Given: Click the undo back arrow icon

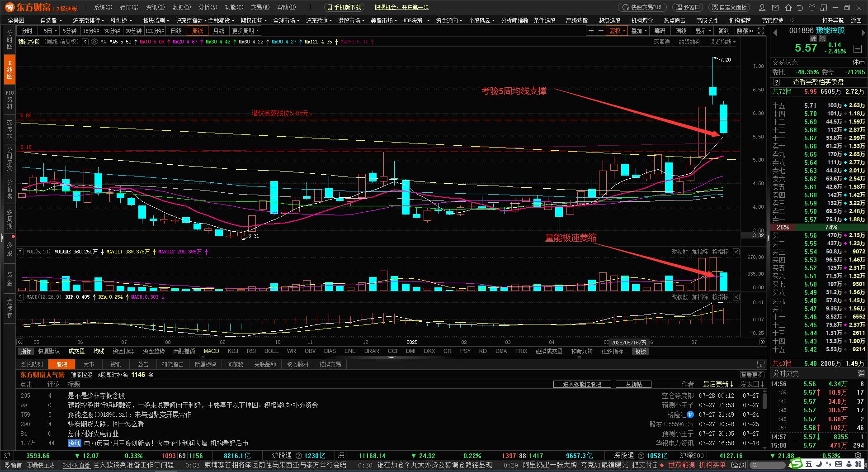Looking at the screenshot, I should pos(800,8).
